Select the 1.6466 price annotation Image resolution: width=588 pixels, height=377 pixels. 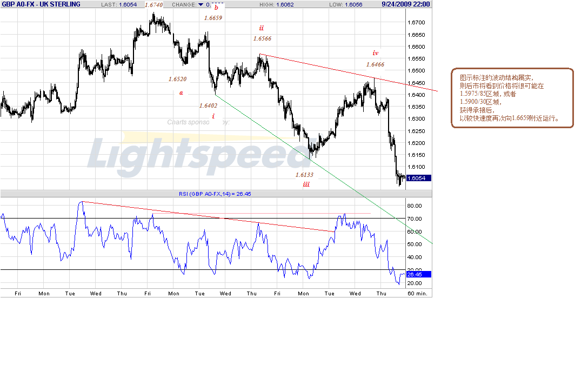(376, 64)
